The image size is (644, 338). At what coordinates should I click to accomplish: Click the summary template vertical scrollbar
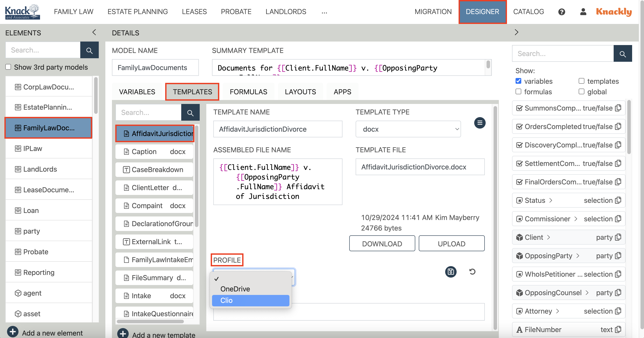point(488,64)
